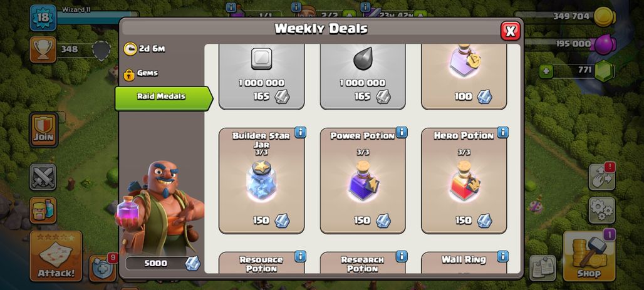Tap the Attack! map button
The height and width of the screenshot is (290, 644).
click(56, 256)
